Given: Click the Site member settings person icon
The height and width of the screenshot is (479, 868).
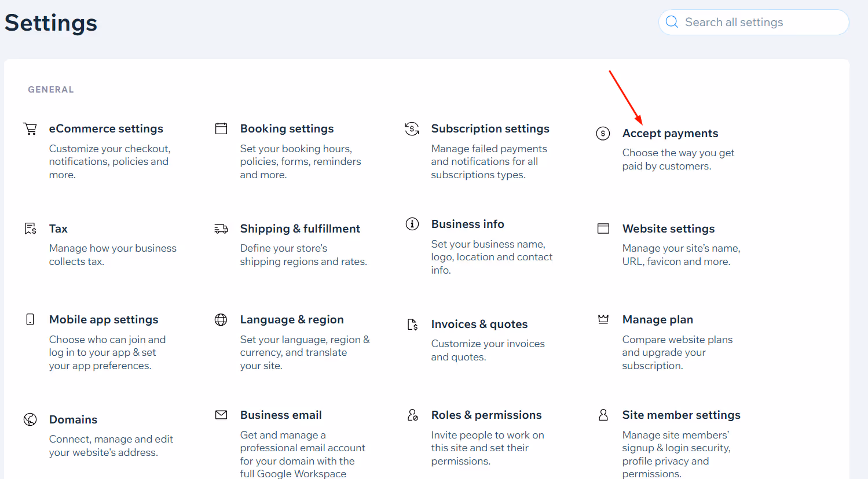Looking at the screenshot, I should click(603, 415).
